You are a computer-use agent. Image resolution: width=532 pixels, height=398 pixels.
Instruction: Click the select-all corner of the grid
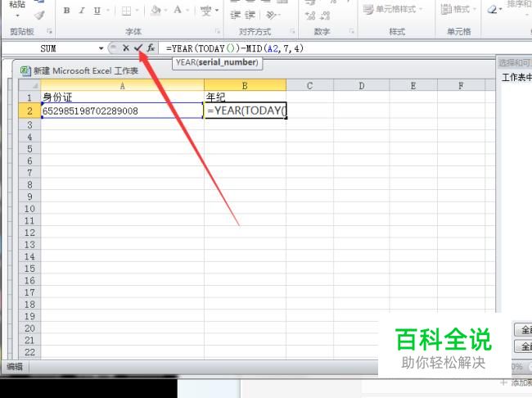click(x=29, y=85)
